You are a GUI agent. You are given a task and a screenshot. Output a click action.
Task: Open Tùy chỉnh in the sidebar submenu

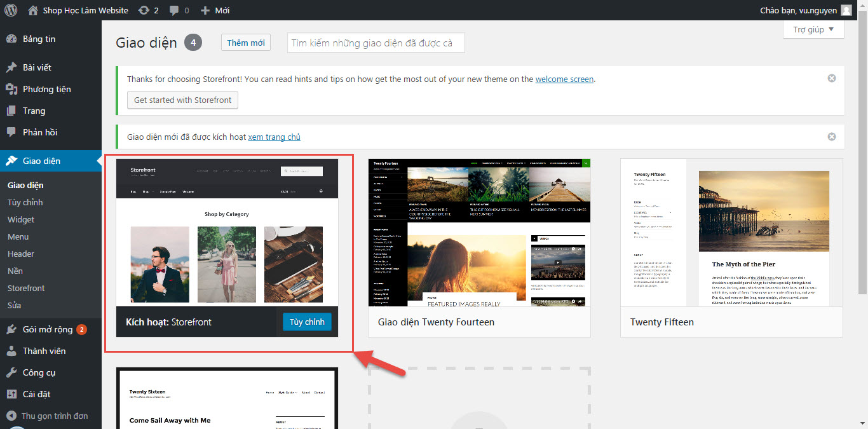tap(25, 202)
